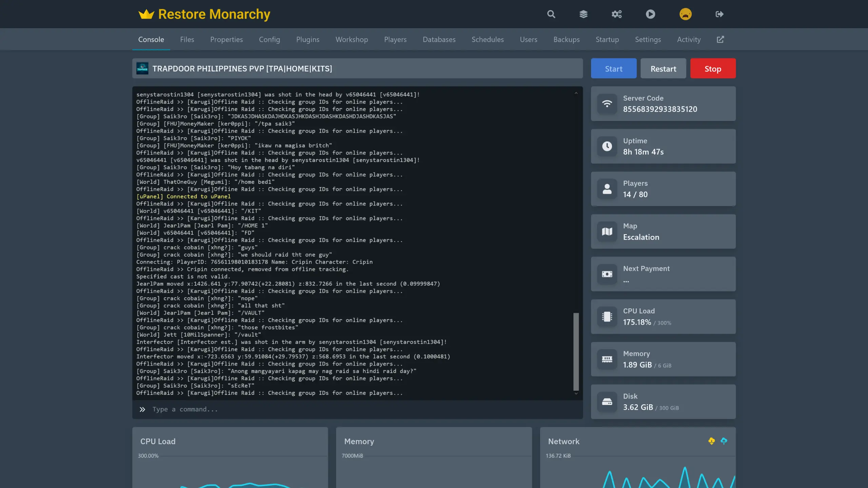This screenshot has height=488, width=868.
Task: Open the Databases tab
Action: [x=439, y=39]
